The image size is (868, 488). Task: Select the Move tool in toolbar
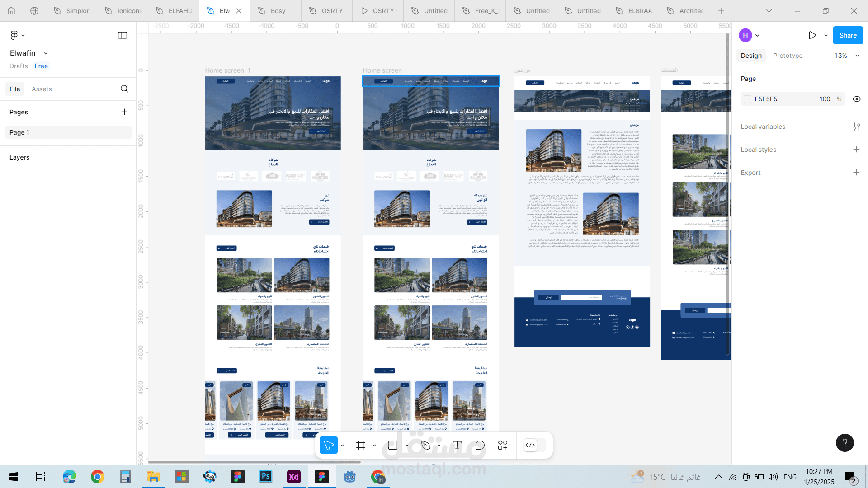pos(329,445)
